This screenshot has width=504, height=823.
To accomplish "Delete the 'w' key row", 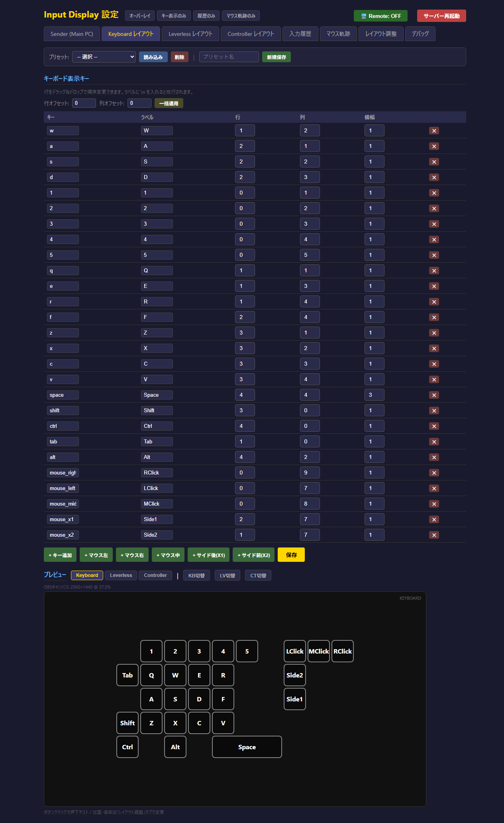I will tap(434, 131).
